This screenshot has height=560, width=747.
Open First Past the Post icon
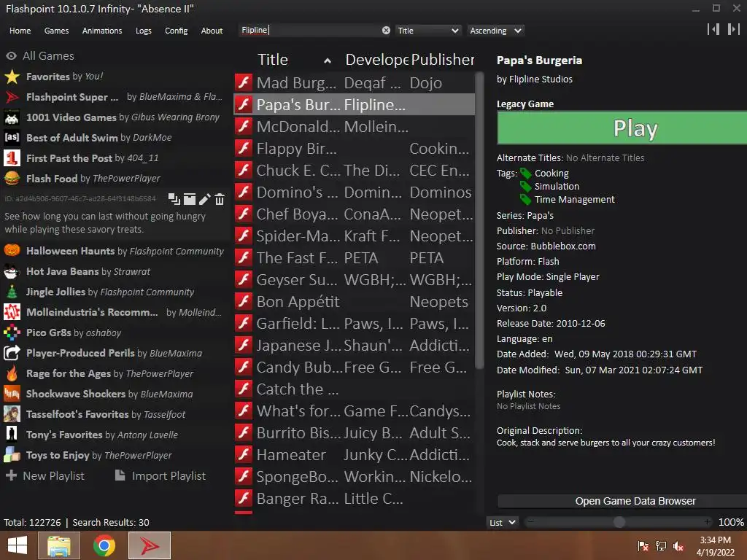(12, 158)
